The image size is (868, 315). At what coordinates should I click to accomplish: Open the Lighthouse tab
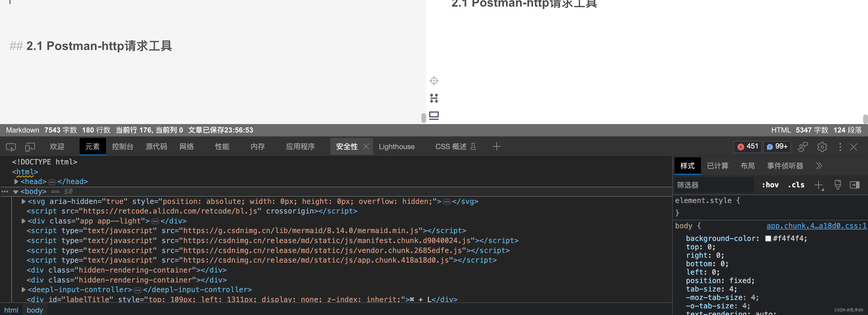click(397, 146)
